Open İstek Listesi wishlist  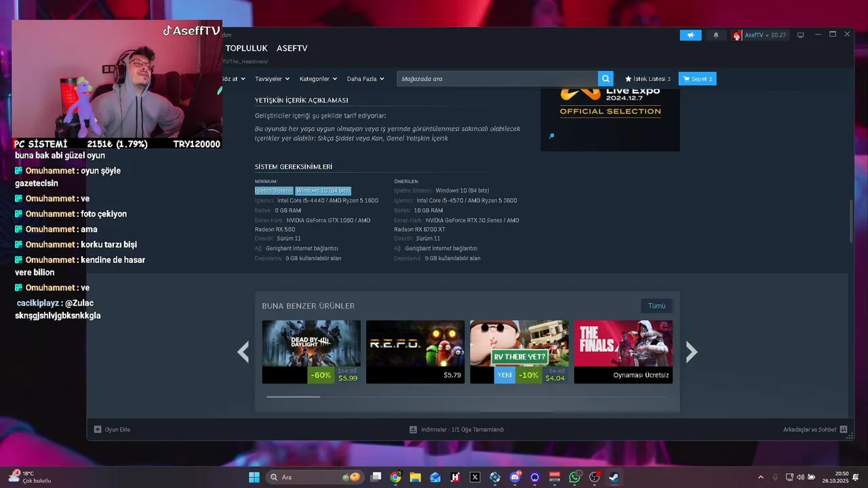pyautogui.click(x=648, y=79)
